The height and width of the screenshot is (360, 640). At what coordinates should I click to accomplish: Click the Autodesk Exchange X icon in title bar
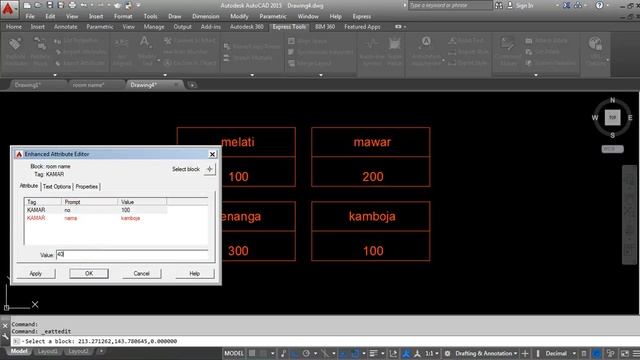(567, 5)
